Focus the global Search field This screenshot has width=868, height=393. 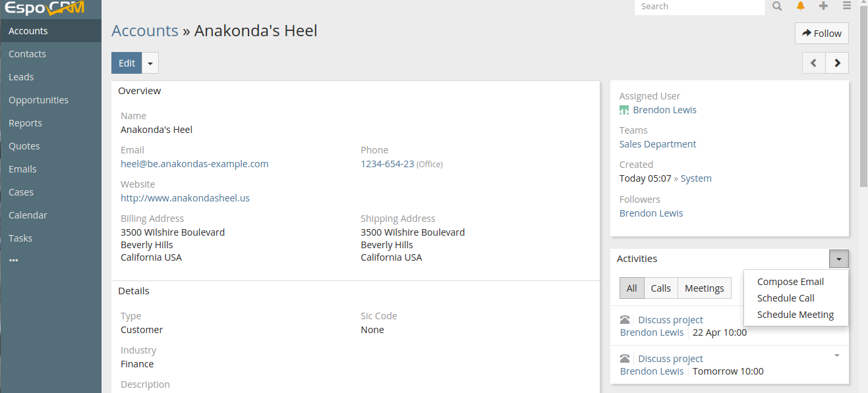click(699, 7)
